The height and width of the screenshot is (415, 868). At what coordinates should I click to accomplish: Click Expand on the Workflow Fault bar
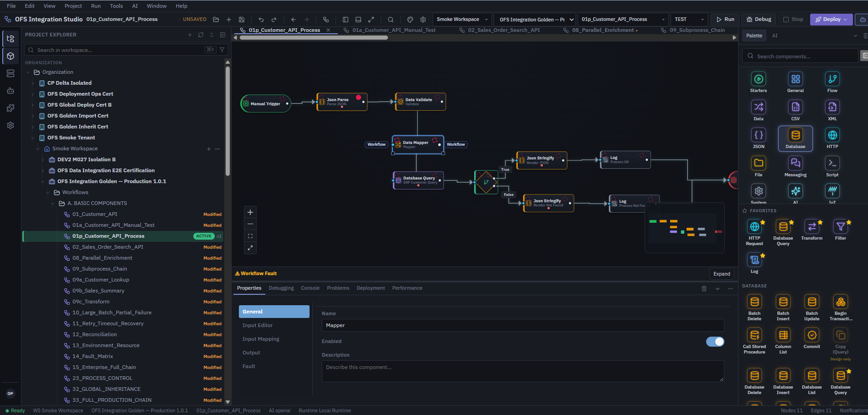click(x=722, y=274)
